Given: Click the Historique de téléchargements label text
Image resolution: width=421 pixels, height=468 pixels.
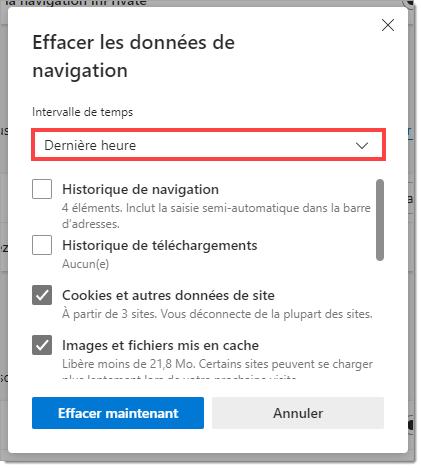Looking at the screenshot, I should click(x=160, y=245).
